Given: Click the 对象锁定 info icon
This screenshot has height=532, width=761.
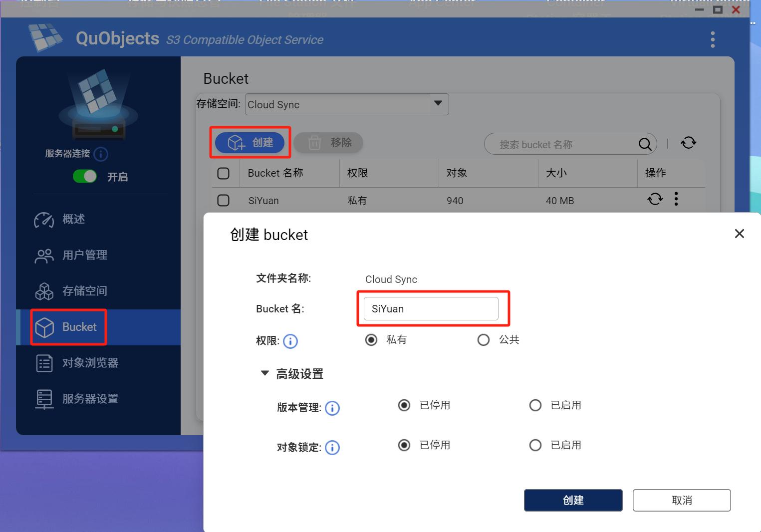Looking at the screenshot, I should tap(332, 448).
